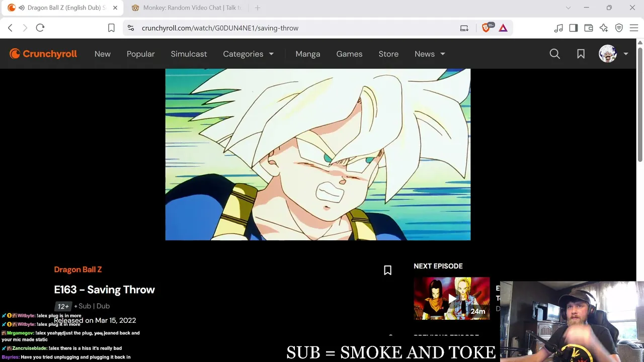Click the Sub | Dub label
The width and height of the screenshot is (644, 362).
pos(94,306)
